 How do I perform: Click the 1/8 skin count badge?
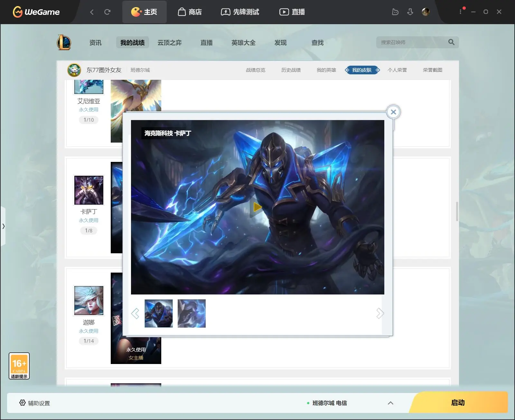click(89, 230)
